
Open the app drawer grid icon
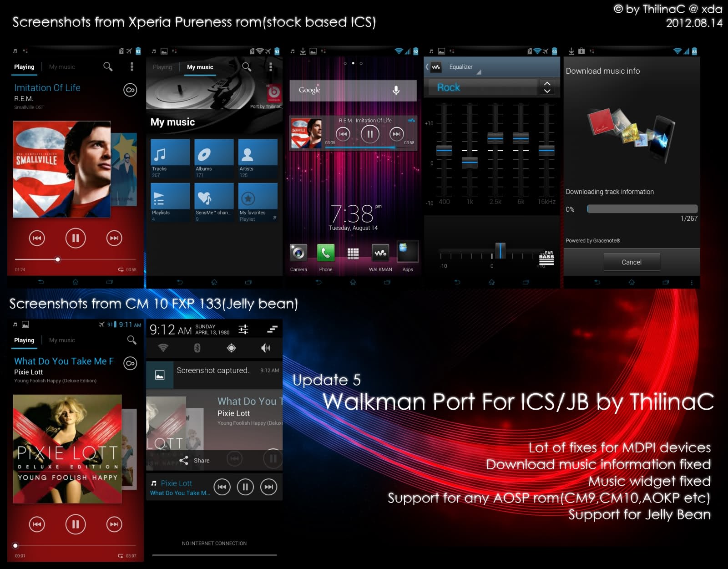point(353,254)
